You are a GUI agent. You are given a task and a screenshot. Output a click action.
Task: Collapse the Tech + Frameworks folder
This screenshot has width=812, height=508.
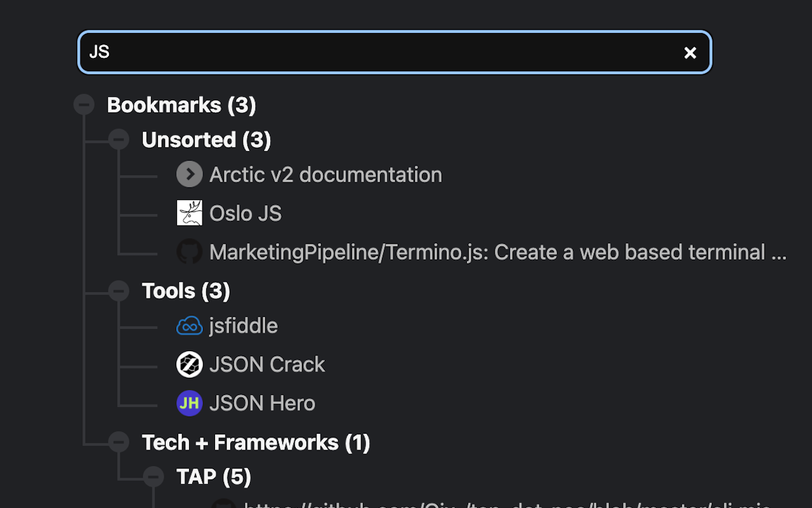(x=119, y=442)
